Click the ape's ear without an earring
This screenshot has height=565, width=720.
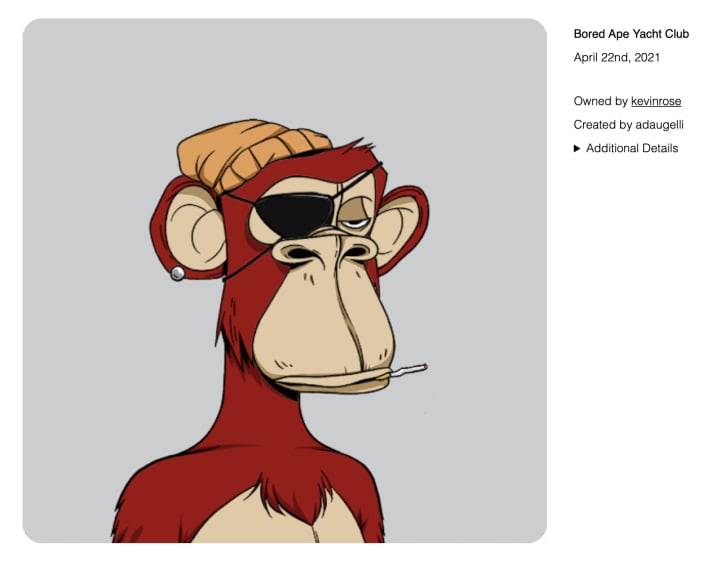tap(401, 225)
